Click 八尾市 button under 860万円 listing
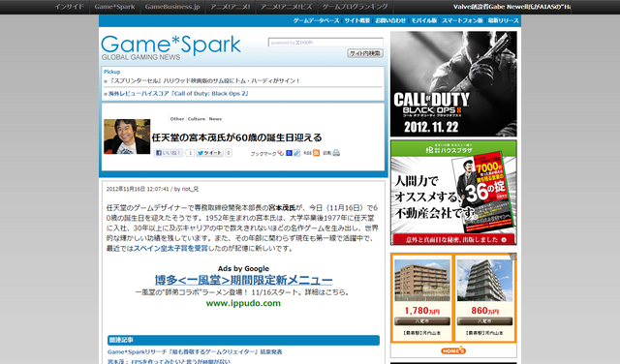This screenshot has height=364, width=620. tap(484, 321)
